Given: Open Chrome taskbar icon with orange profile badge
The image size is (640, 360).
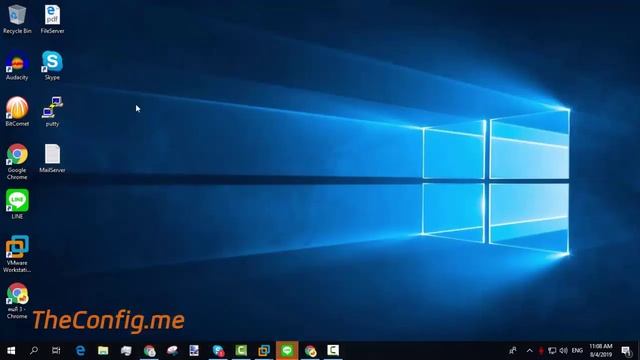Looking at the screenshot, I should click(310, 351).
